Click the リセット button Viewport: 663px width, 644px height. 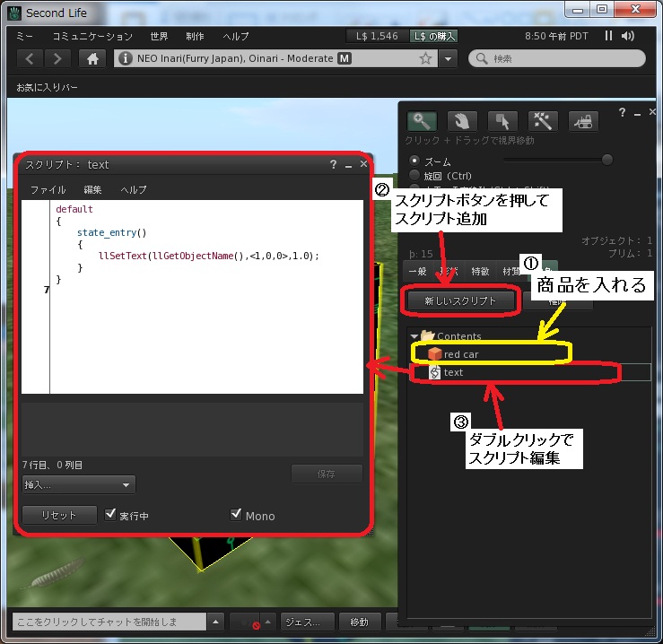point(59,515)
